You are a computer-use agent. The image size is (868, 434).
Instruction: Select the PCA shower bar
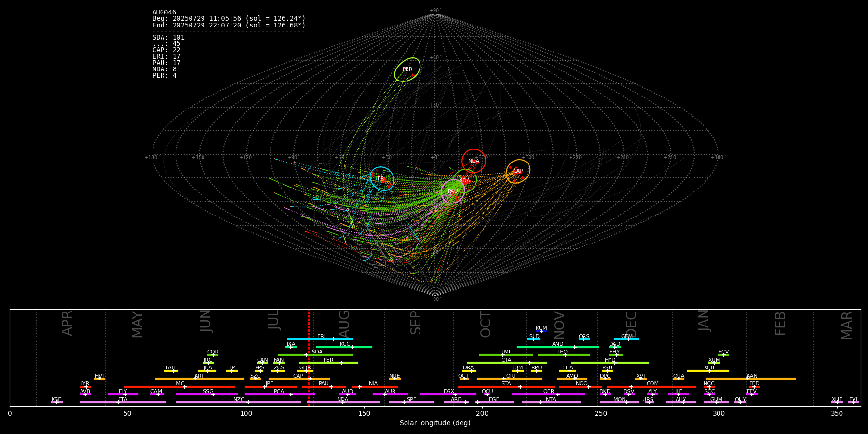[280, 394]
